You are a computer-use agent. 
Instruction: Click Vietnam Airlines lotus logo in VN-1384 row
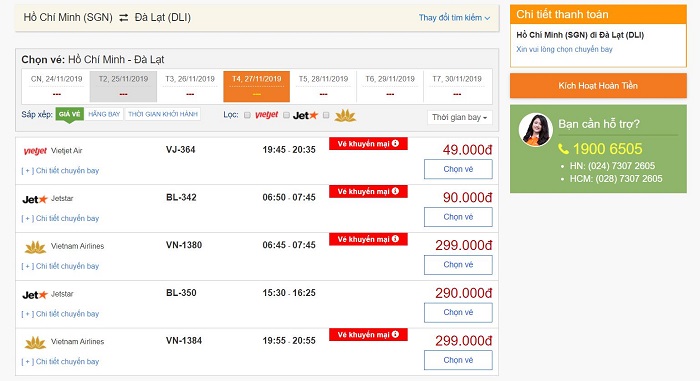[35, 343]
